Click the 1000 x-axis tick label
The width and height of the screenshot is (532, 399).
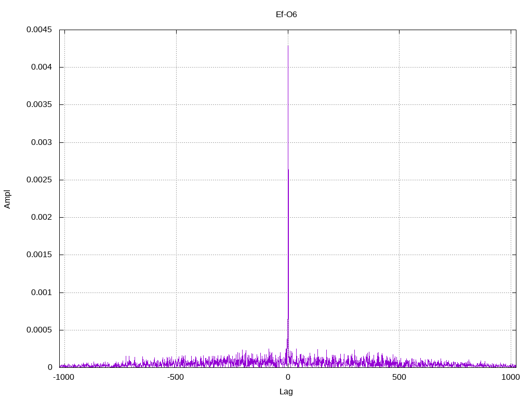click(x=511, y=377)
